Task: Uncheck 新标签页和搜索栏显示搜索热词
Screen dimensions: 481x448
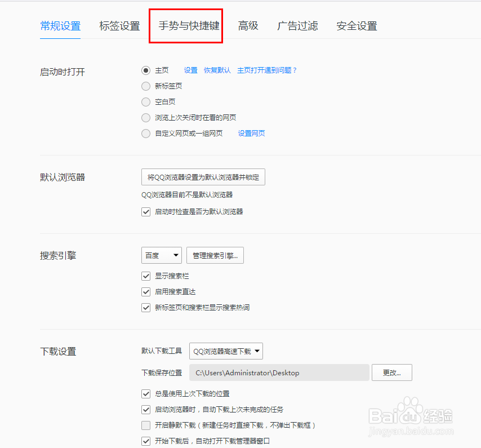Action: 146,308
